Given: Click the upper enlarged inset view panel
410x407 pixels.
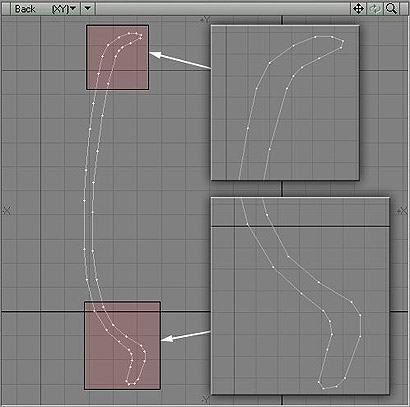Looking at the screenshot, I should coord(285,103).
